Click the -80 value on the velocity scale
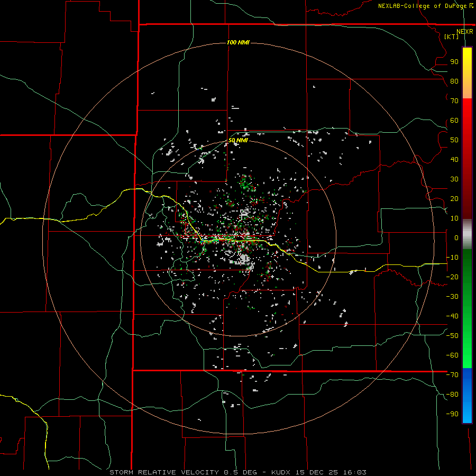Screen dimensions: 476x476 (x=452, y=395)
